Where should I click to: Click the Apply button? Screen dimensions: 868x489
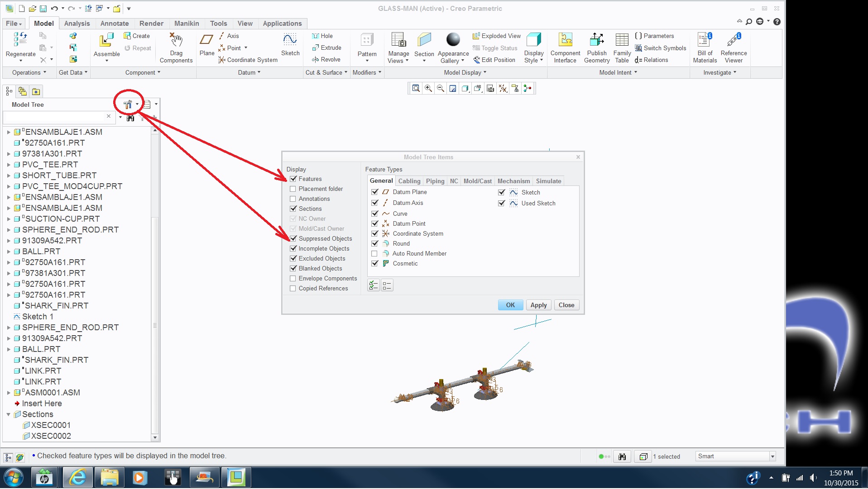tap(538, 305)
